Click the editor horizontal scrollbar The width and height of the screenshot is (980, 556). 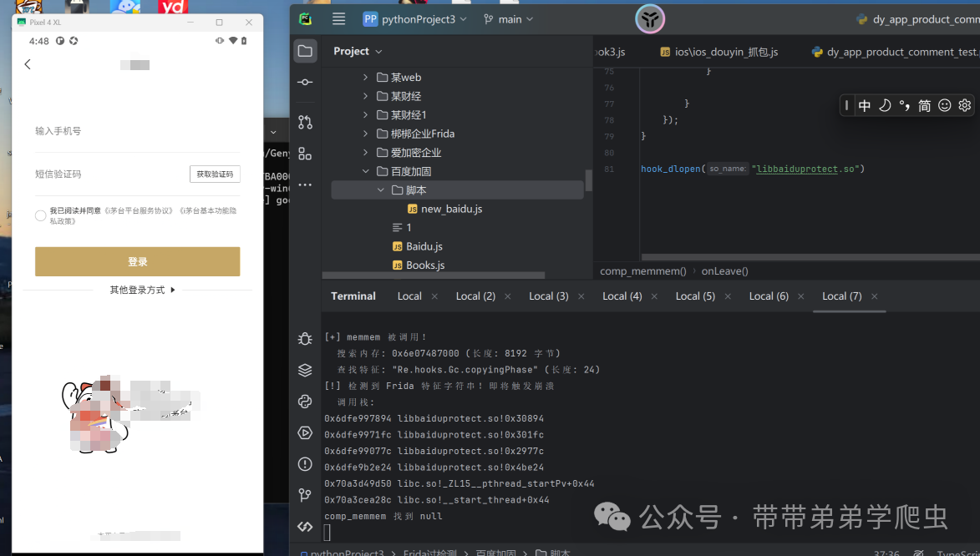tap(810, 257)
